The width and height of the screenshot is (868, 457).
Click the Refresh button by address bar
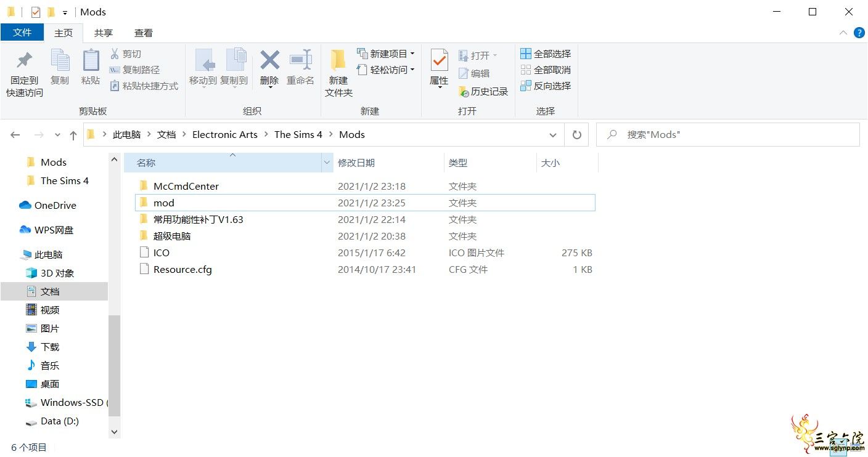[x=577, y=135]
